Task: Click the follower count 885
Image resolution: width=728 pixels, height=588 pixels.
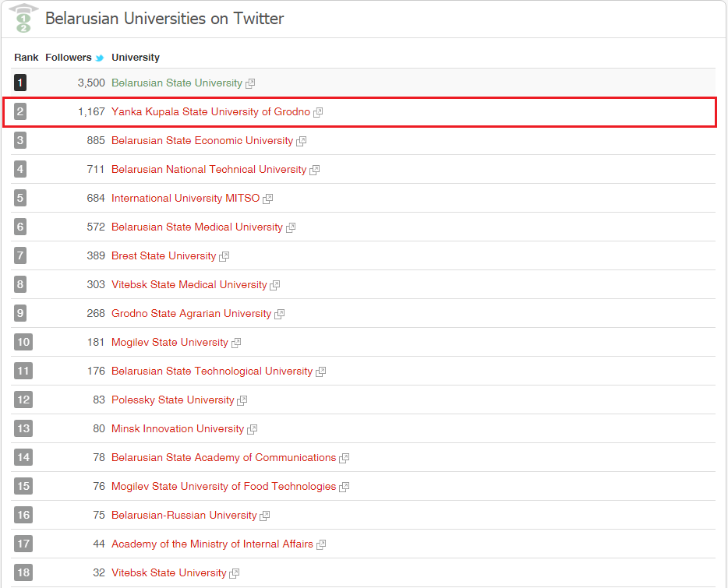Action: 96,141
